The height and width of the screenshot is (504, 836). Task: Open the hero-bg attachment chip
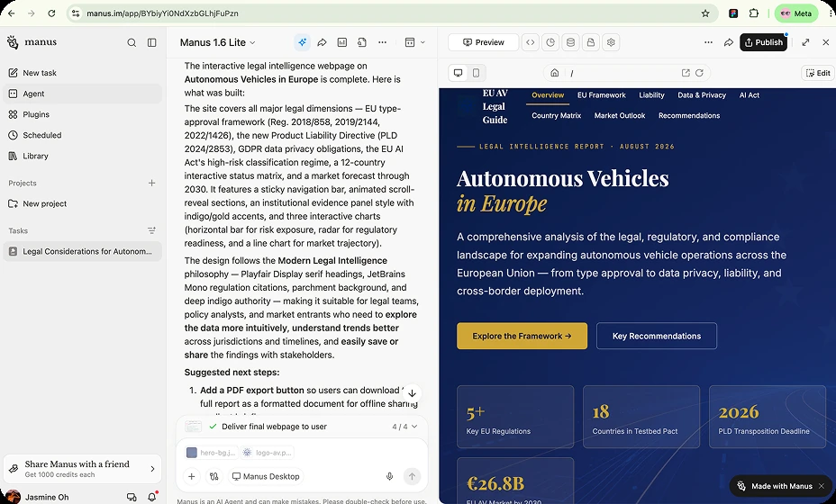211,453
